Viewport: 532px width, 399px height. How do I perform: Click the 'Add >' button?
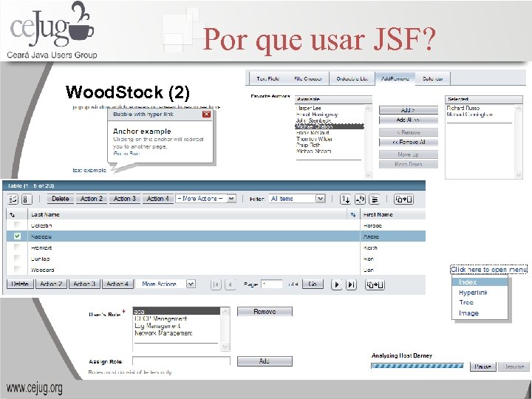[x=408, y=110]
